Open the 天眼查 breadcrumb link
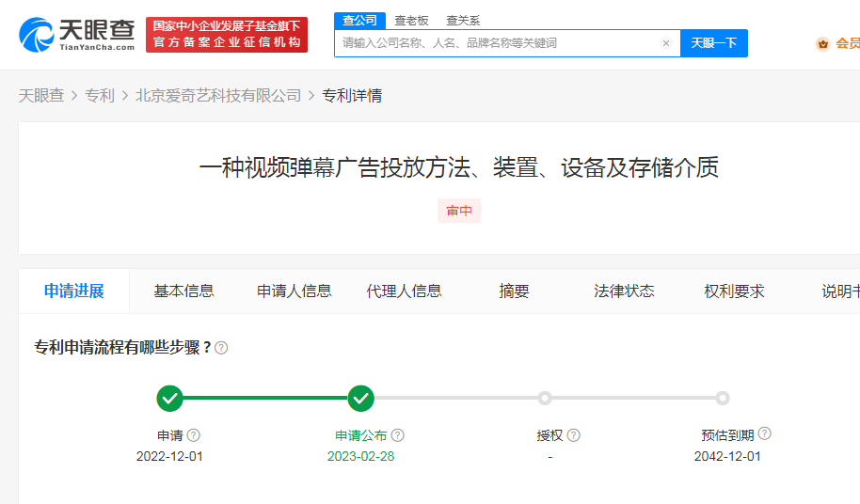 (x=41, y=95)
